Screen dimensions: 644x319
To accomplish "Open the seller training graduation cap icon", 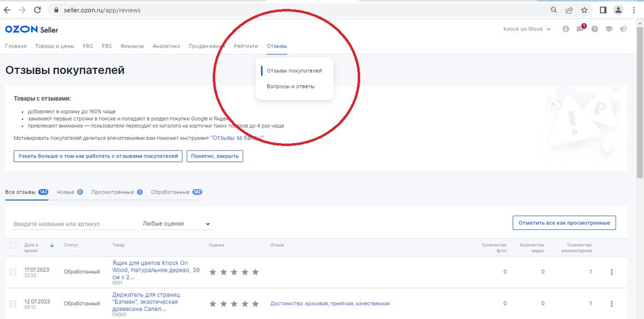I will pos(609,29).
